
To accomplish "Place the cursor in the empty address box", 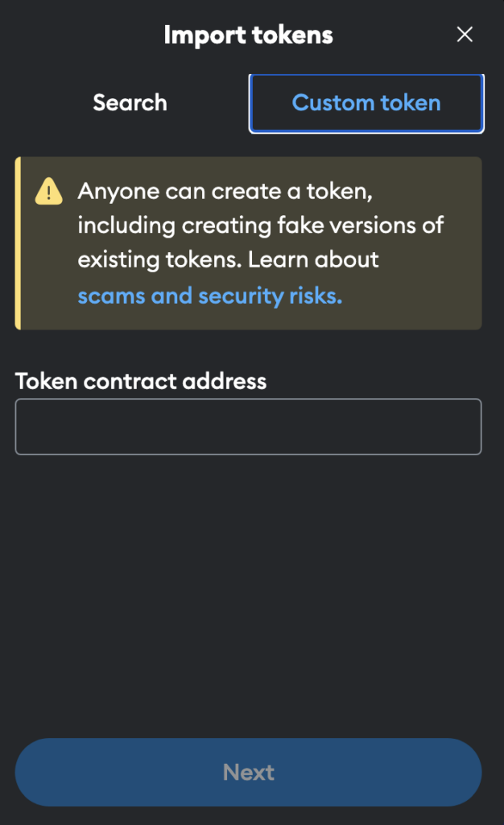I will [248, 426].
